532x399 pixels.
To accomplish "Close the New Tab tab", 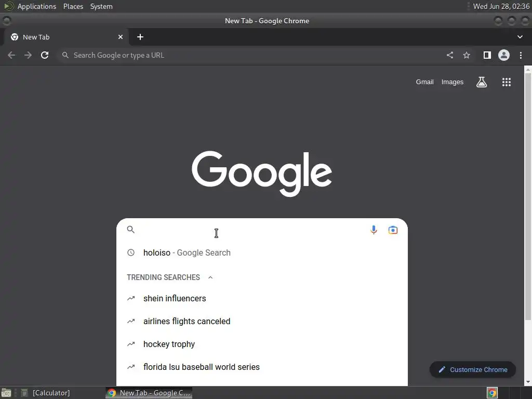I will tap(121, 37).
